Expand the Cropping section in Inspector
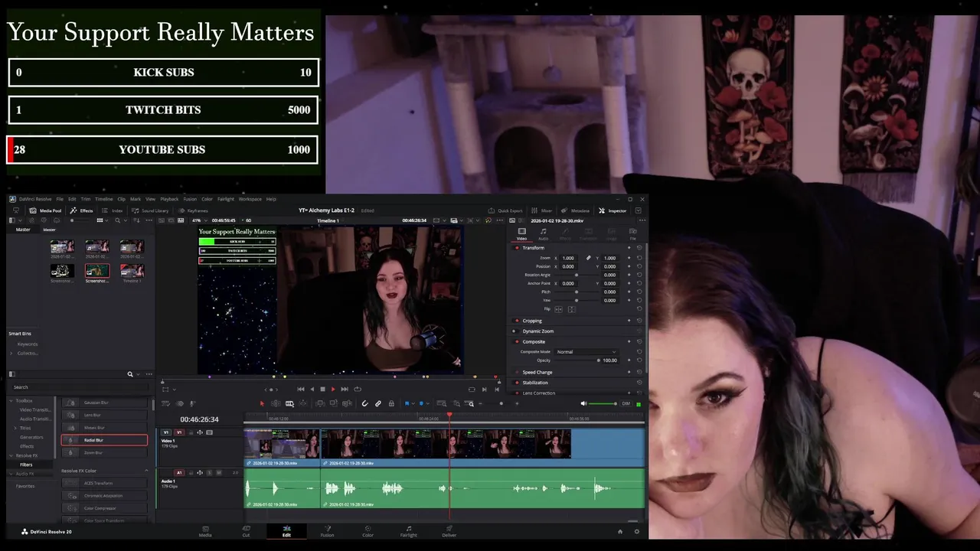The height and width of the screenshot is (551, 980). (x=532, y=321)
